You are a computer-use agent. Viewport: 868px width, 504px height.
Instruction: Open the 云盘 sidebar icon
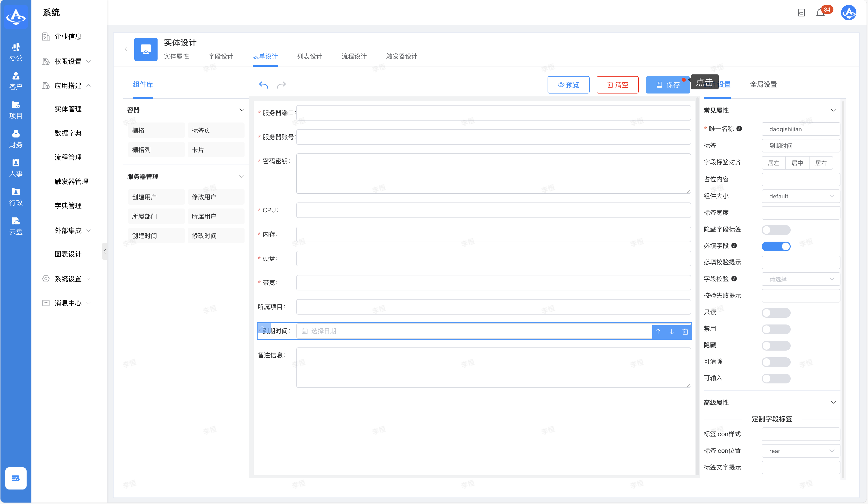15,226
